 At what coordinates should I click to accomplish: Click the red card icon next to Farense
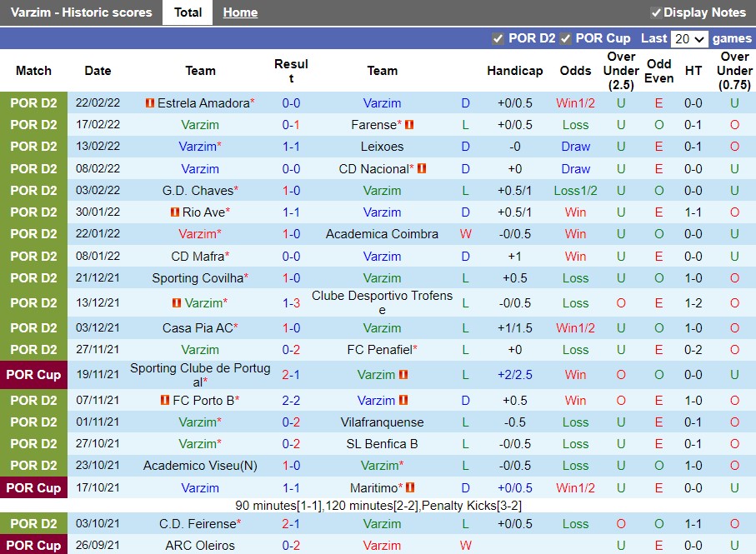(409, 125)
